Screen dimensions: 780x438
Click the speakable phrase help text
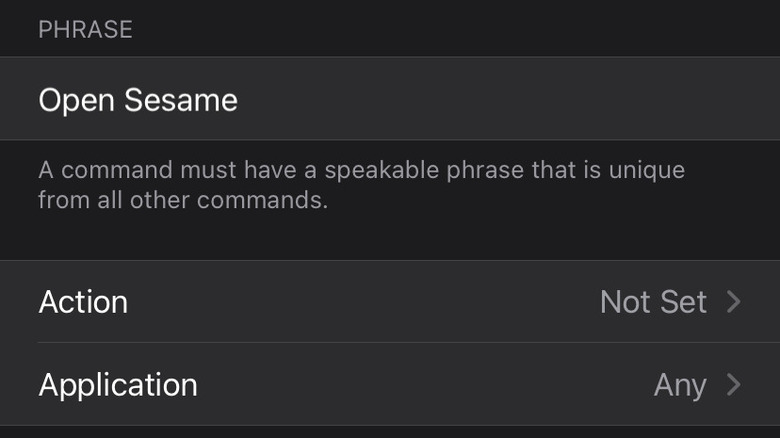tap(360, 184)
